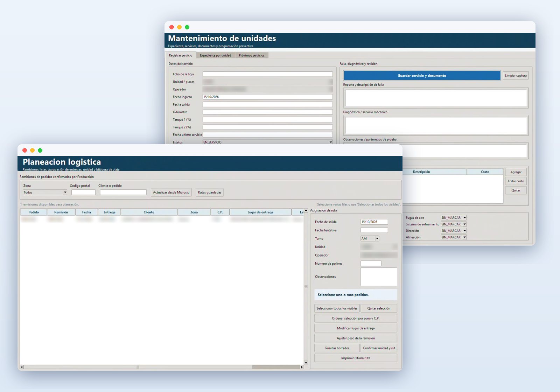This screenshot has width=560, height=392.
Task: Click the Tanque 1 (%) field
Action: pyautogui.click(x=268, y=120)
